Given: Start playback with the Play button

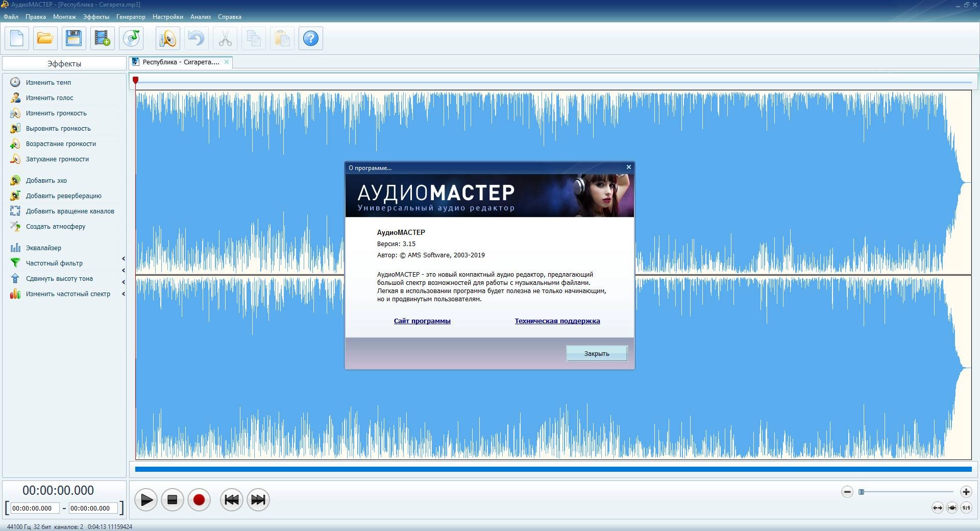Looking at the screenshot, I should 146,500.
